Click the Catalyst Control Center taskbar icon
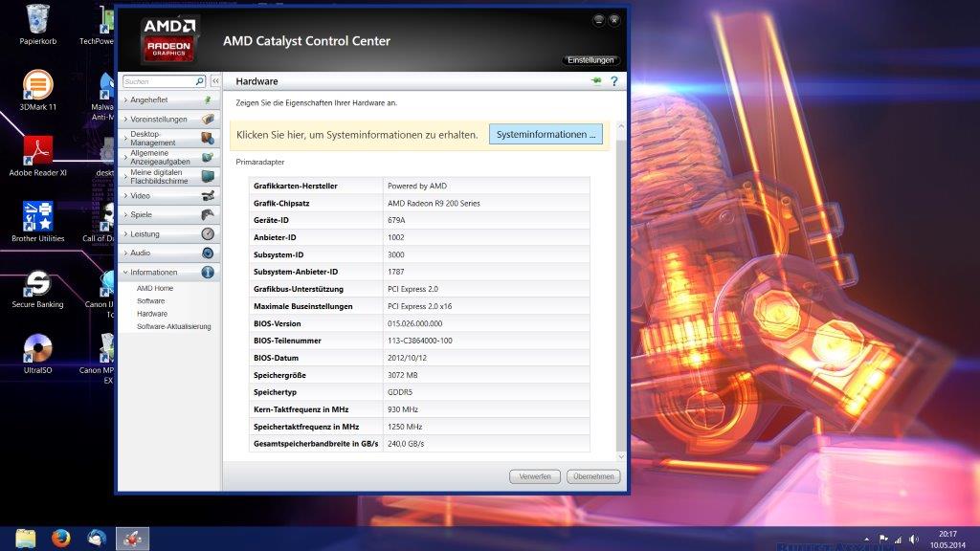 point(132,539)
